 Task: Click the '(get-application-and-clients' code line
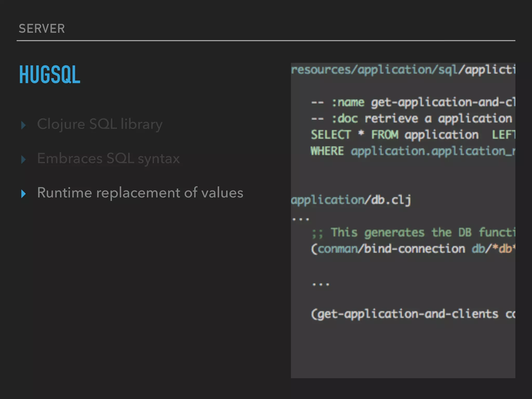coord(413,314)
